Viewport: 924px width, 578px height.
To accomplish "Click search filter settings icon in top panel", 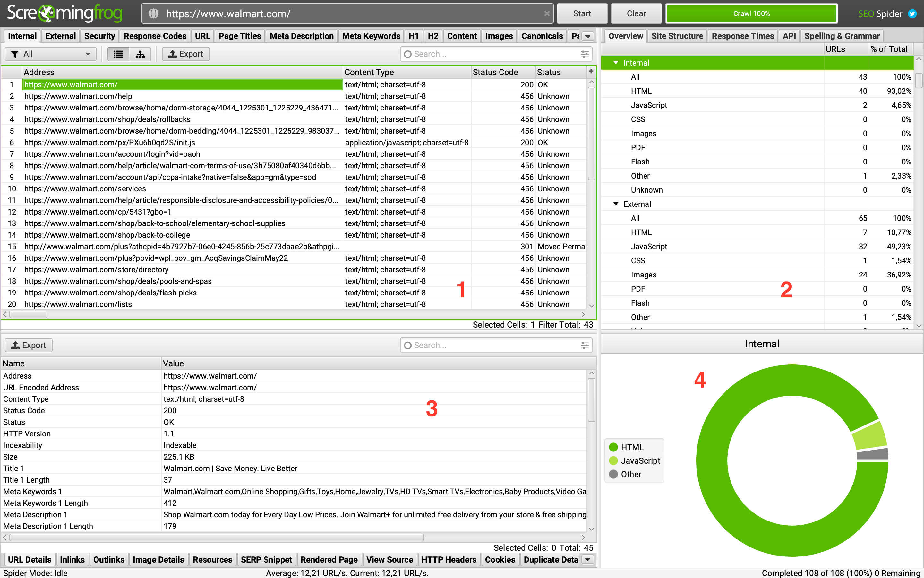I will click(585, 54).
